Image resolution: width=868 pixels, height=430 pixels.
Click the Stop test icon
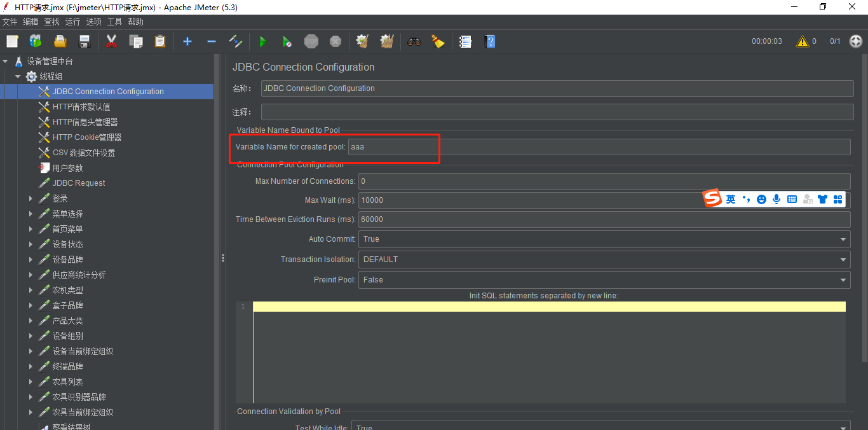(311, 41)
